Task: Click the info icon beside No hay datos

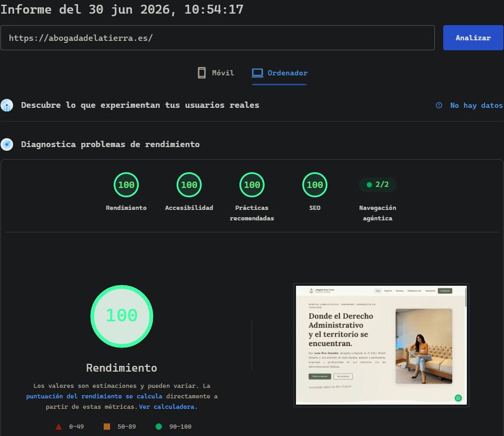Action: pyautogui.click(x=439, y=105)
